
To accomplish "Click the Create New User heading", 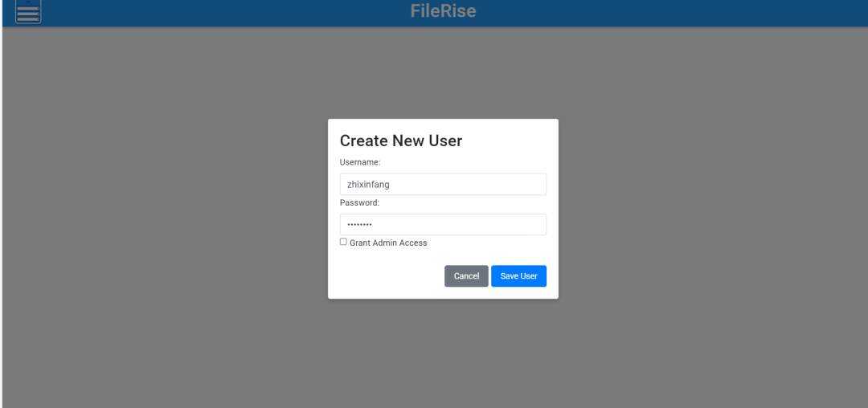I will [x=401, y=141].
